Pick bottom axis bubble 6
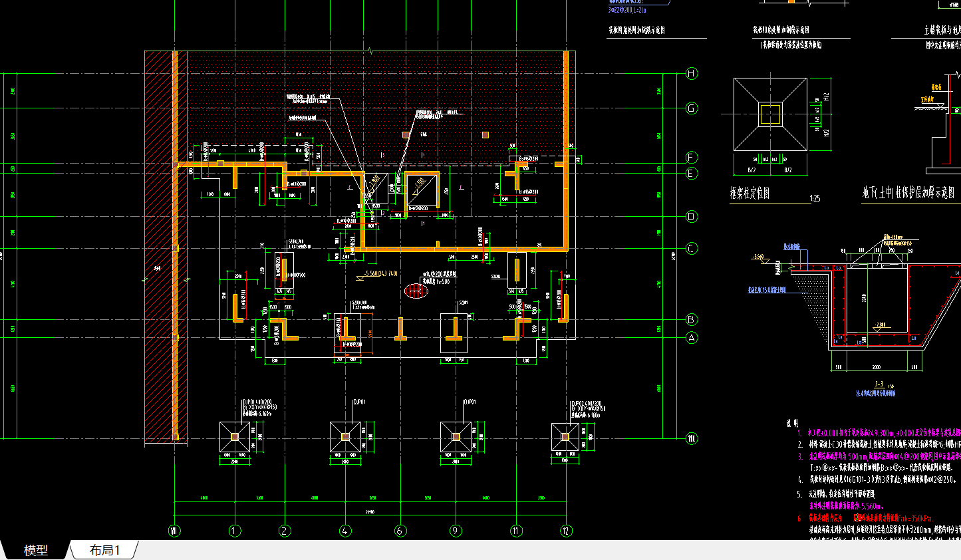This screenshot has height=560, width=961. (400, 531)
